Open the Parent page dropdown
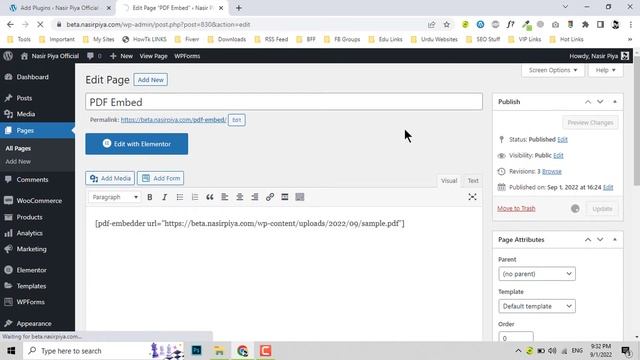 (537, 274)
